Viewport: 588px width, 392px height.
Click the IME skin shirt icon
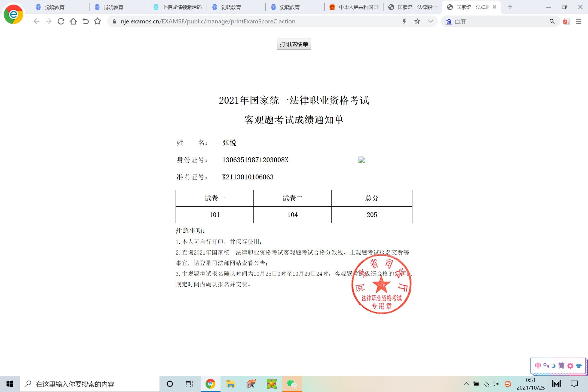click(579, 366)
